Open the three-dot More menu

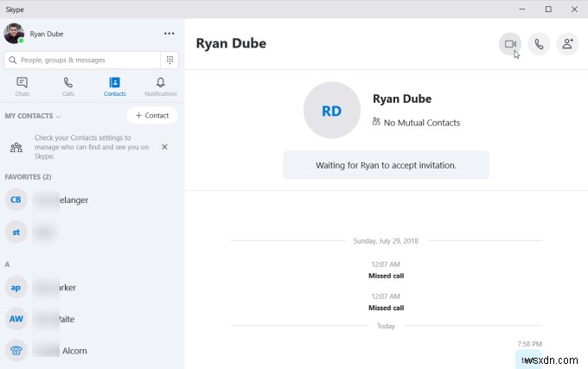169,34
